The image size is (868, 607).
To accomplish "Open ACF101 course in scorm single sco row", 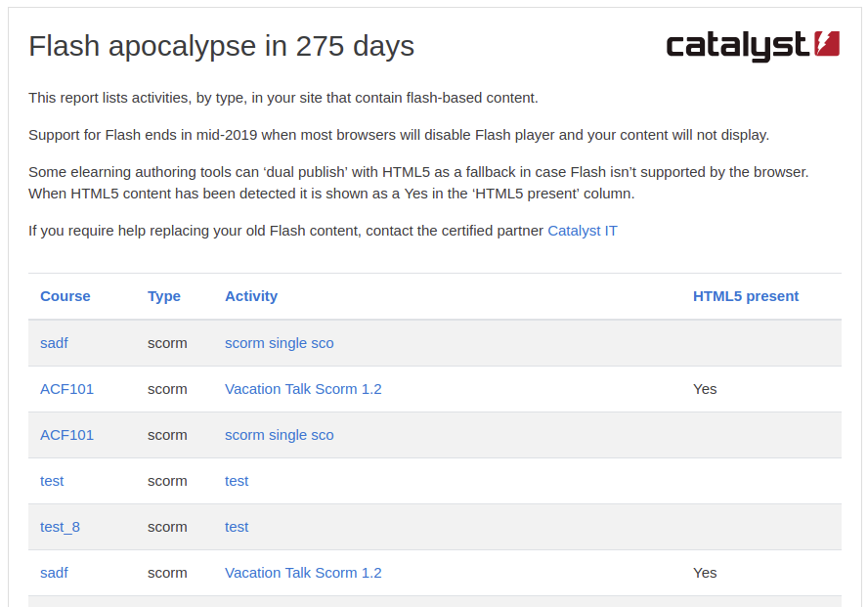I will 67,435.
